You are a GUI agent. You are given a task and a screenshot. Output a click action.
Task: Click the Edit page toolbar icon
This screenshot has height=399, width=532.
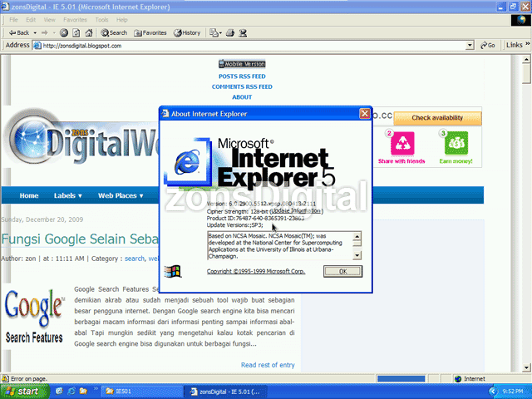coord(243,33)
